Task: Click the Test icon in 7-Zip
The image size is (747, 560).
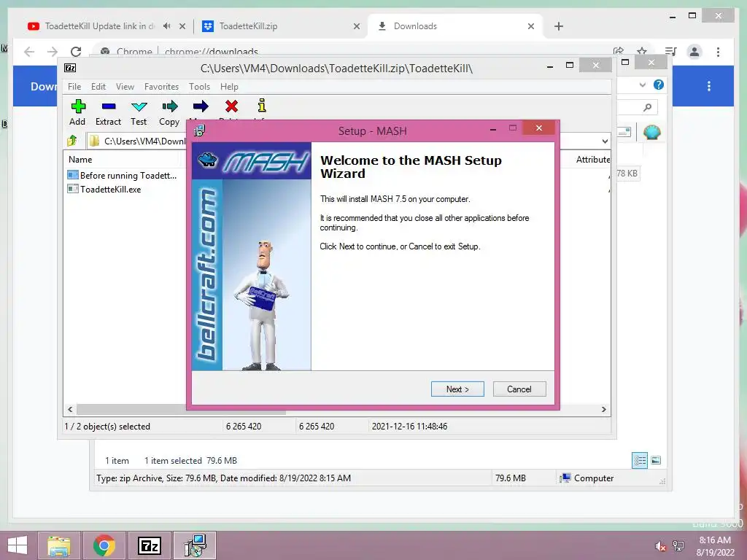Action: tap(139, 112)
